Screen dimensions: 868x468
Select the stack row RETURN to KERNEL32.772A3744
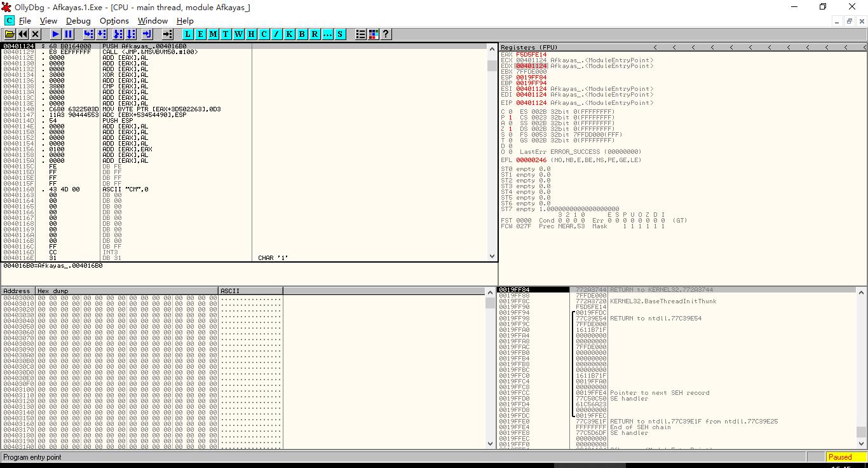677,290
